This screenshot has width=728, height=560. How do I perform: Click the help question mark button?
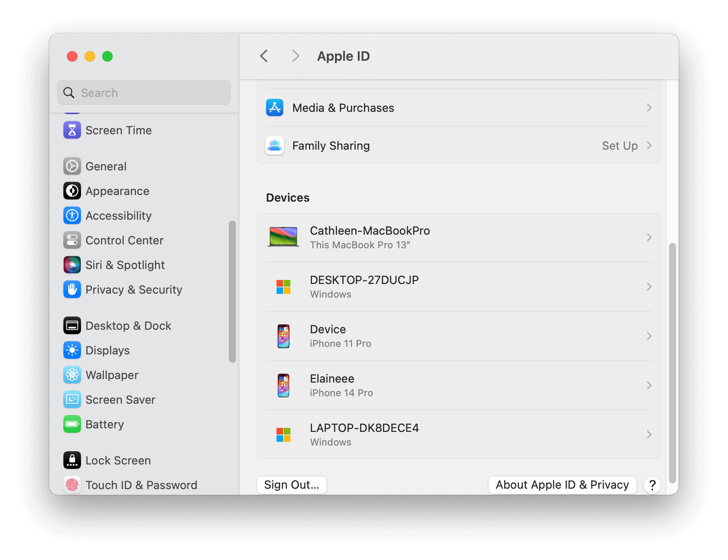tap(652, 485)
